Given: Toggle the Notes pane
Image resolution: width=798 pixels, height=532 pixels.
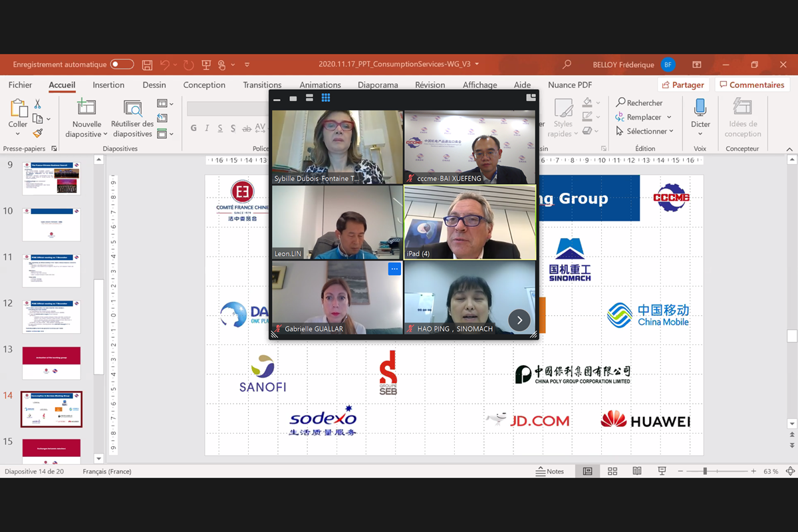Looking at the screenshot, I should pyautogui.click(x=550, y=471).
